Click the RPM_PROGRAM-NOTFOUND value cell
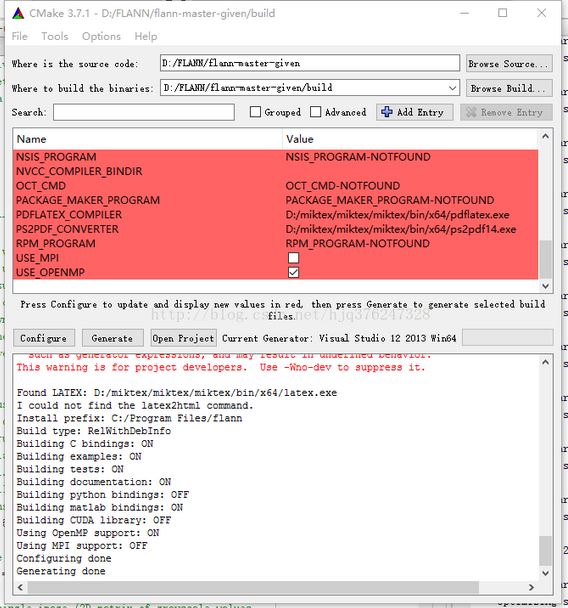 tap(357, 244)
